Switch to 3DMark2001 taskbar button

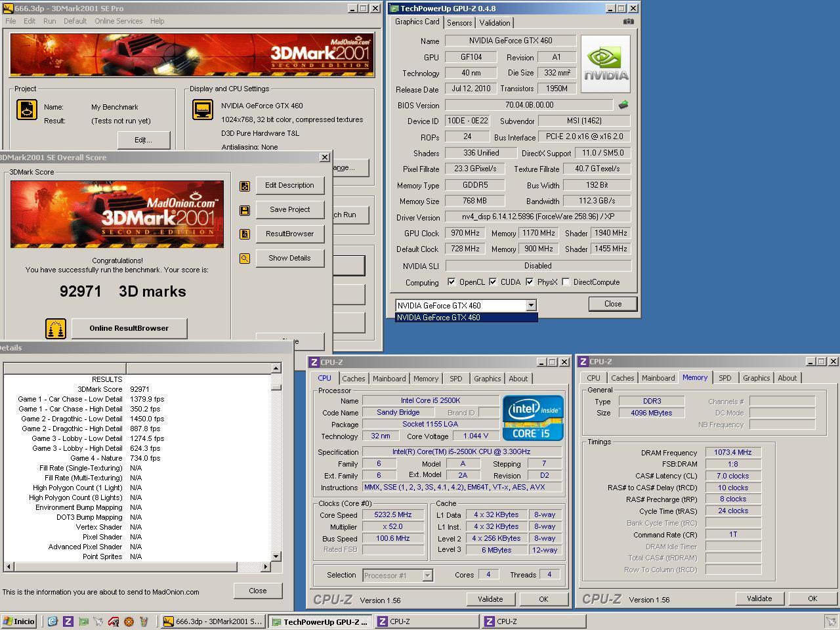click(x=213, y=621)
